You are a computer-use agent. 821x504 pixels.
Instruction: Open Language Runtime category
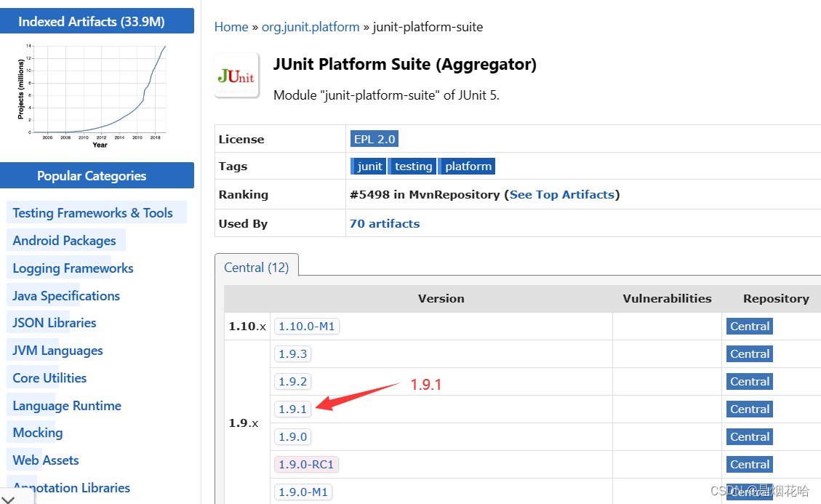pyautogui.click(x=67, y=406)
